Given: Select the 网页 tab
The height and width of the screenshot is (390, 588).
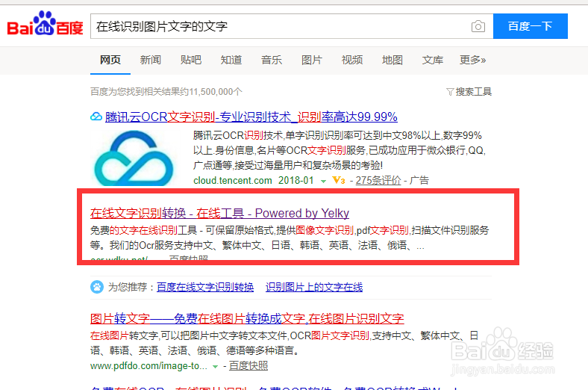Looking at the screenshot, I should point(110,60).
